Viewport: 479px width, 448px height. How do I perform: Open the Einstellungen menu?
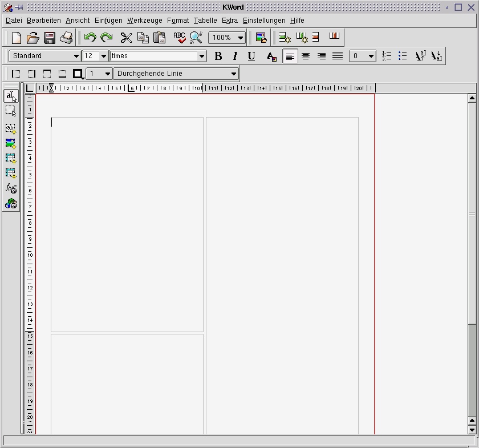264,21
